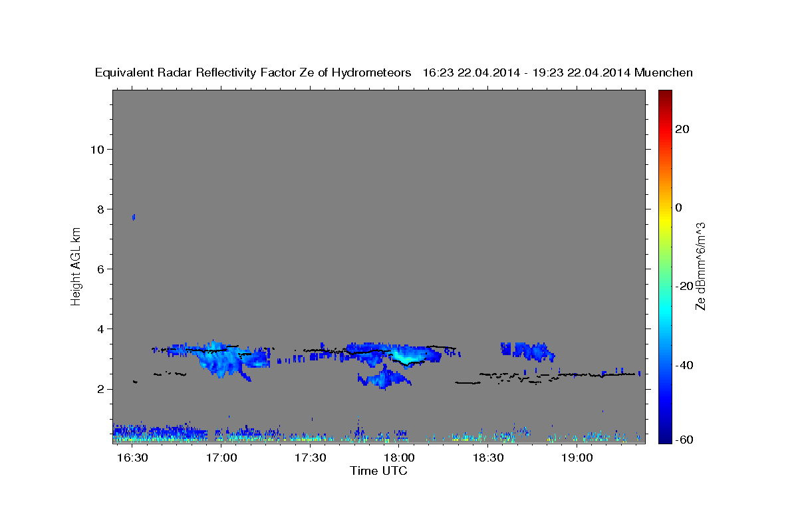Click the 17:00 time tick label

click(x=221, y=458)
